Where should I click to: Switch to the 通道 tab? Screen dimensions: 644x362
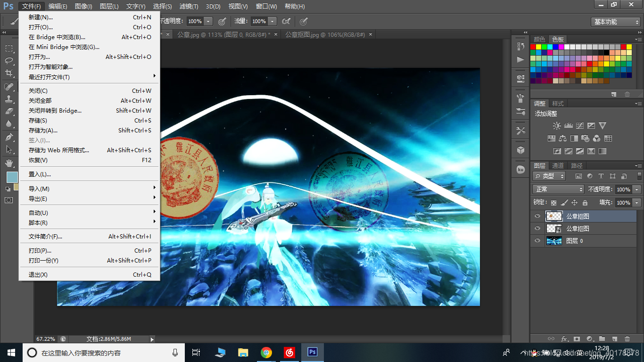click(x=558, y=165)
